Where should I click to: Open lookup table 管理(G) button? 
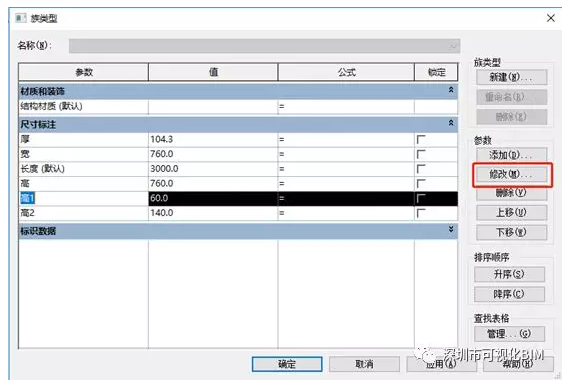pos(509,334)
